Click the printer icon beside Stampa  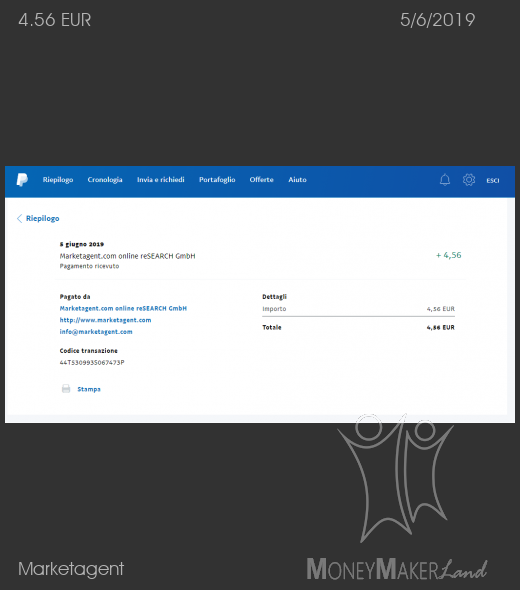point(66,389)
